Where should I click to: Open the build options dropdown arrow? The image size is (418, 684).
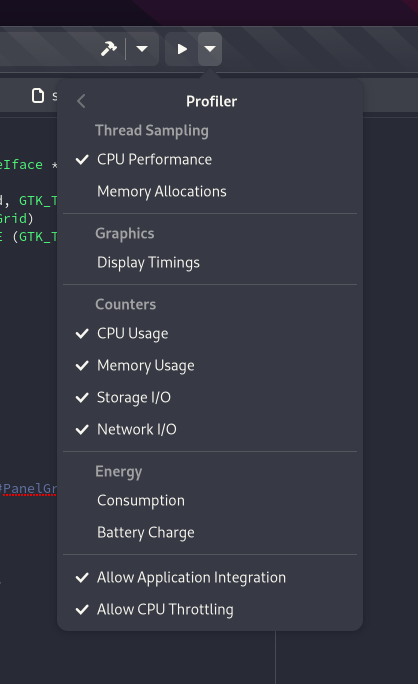point(142,48)
